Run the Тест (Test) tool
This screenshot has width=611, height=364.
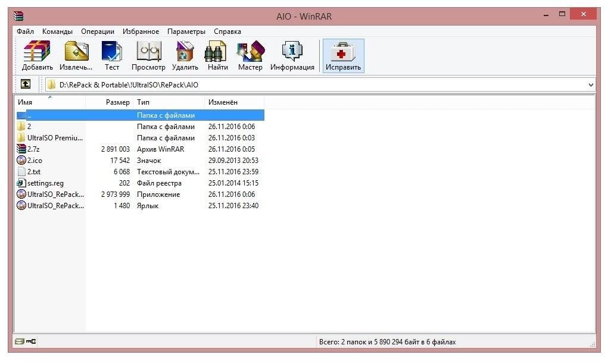pos(112,56)
